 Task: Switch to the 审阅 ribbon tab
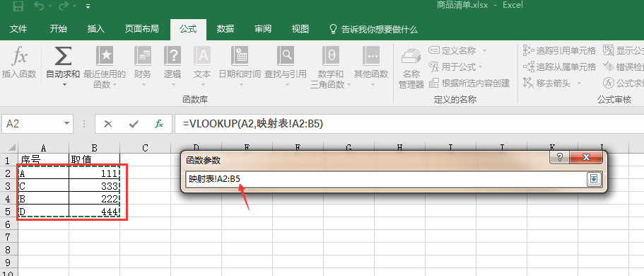click(263, 29)
